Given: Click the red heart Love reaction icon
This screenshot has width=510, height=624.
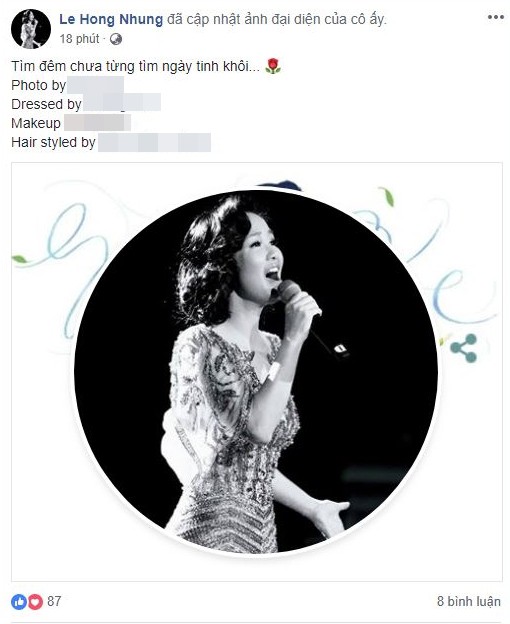Looking at the screenshot, I should pyautogui.click(x=35, y=602).
